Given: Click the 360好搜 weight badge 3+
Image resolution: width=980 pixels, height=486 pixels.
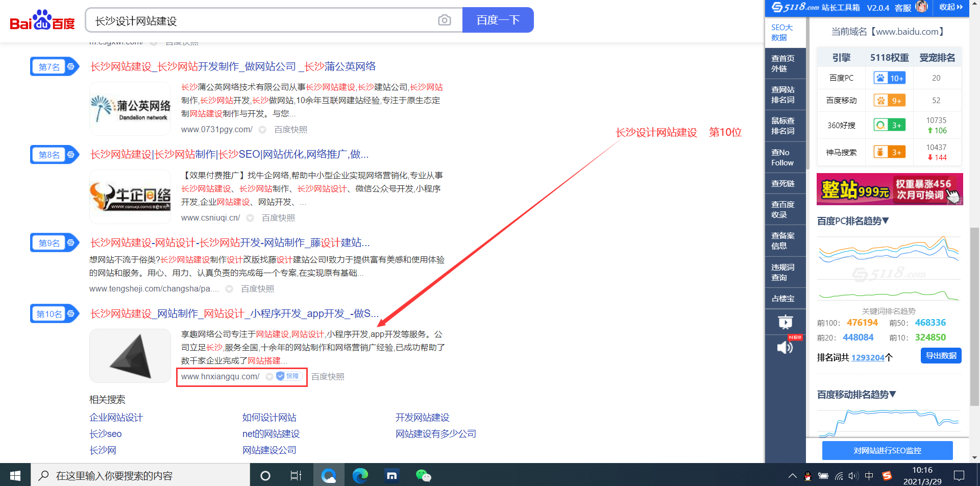Looking at the screenshot, I should (x=890, y=125).
